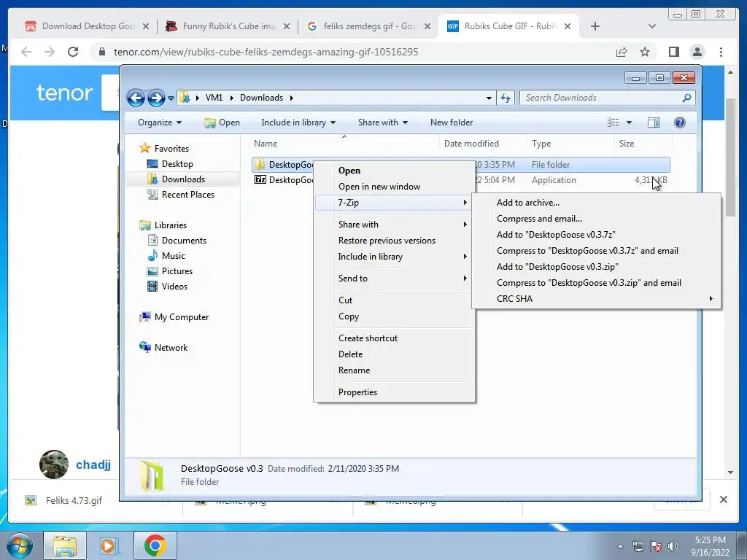Select Add to archive... in 7-Zip

pyautogui.click(x=597, y=203)
